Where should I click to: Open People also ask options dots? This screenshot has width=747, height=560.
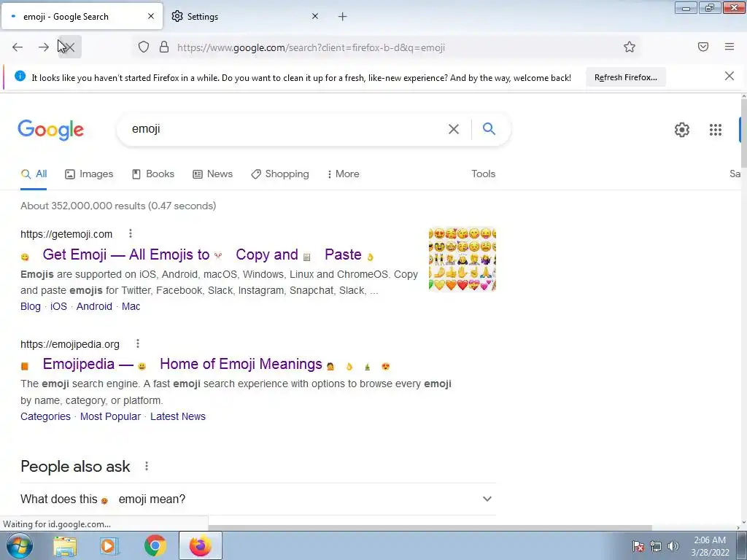[x=146, y=466]
